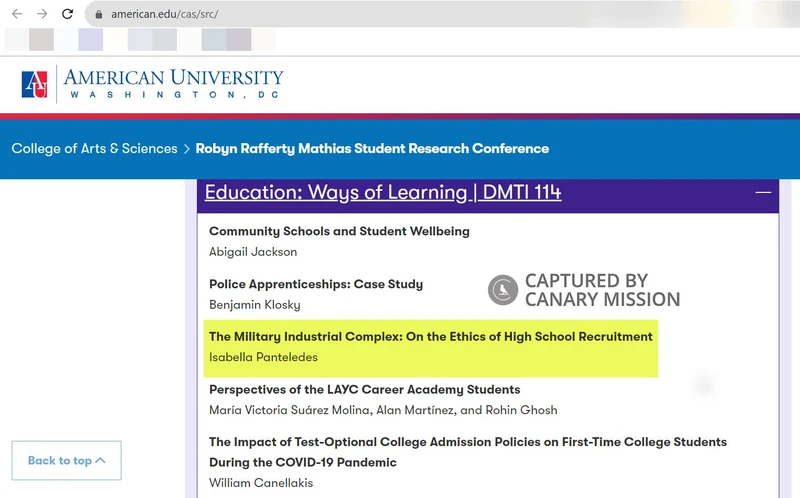Reload the page with the refresh icon
The image size is (800, 498).
tap(68, 14)
